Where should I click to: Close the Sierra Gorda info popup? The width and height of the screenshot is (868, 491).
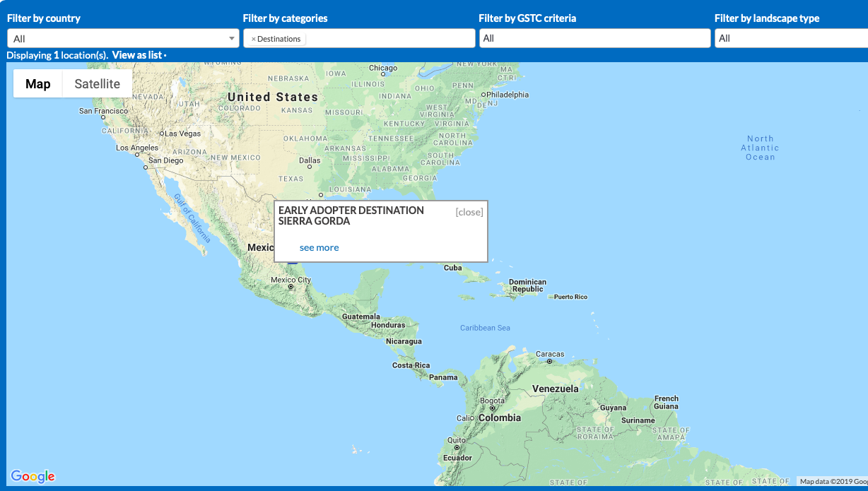[x=469, y=212]
